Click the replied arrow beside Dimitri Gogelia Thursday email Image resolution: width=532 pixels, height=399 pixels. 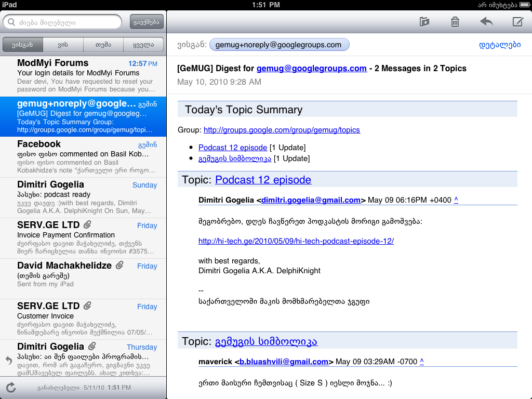coord(8,360)
